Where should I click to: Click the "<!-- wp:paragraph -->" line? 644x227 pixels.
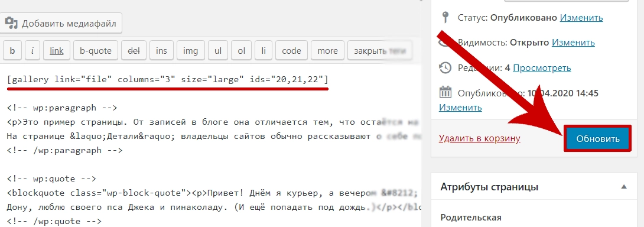click(63, 108)
